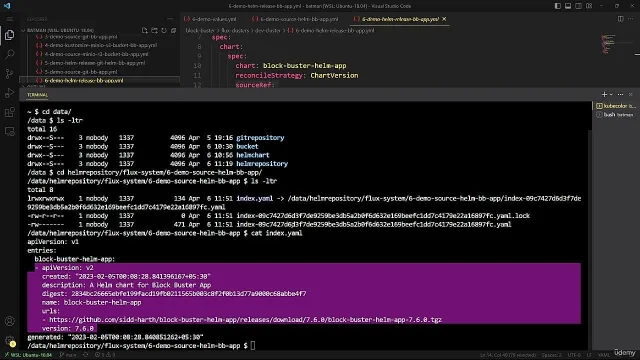Switch to 6-demo-values.yml editor tab
640x360 pixels.
pos(210,19)
